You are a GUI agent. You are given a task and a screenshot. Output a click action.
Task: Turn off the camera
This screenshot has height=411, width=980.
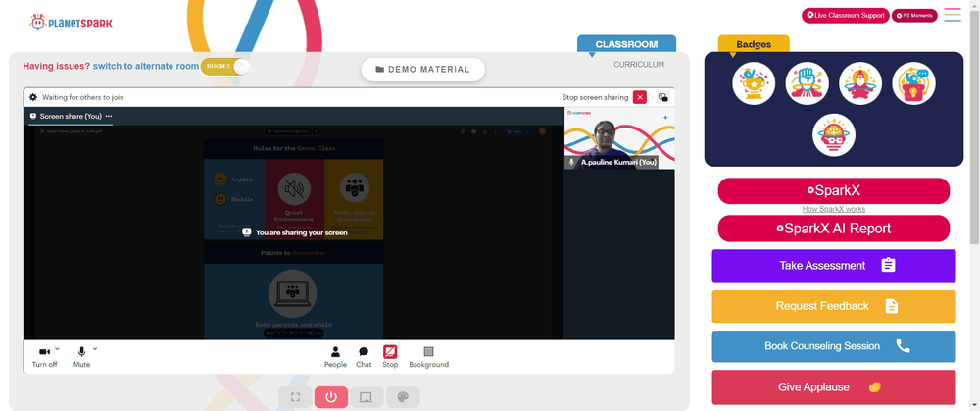[x=44, y=358]
